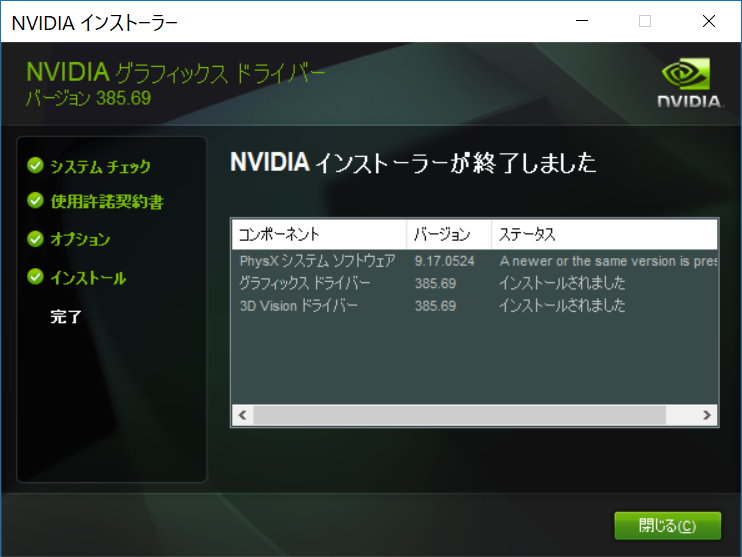The image size is (742, 557).
Task: Click the green check next to オプション
Action: click(35, 239)
